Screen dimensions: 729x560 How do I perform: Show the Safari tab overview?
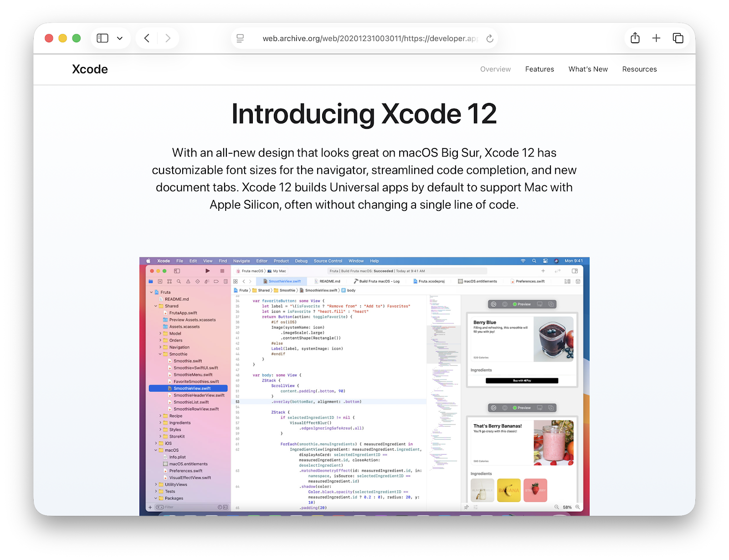tap(678, 38)
